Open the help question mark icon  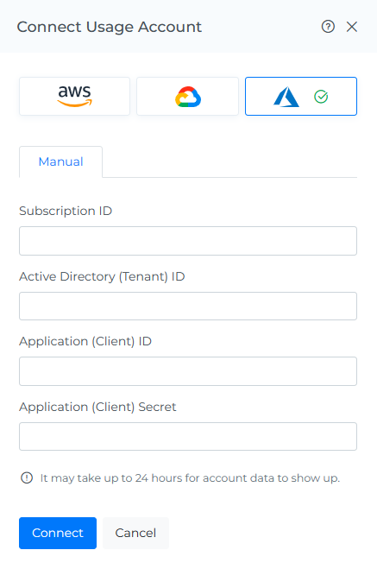328,27
